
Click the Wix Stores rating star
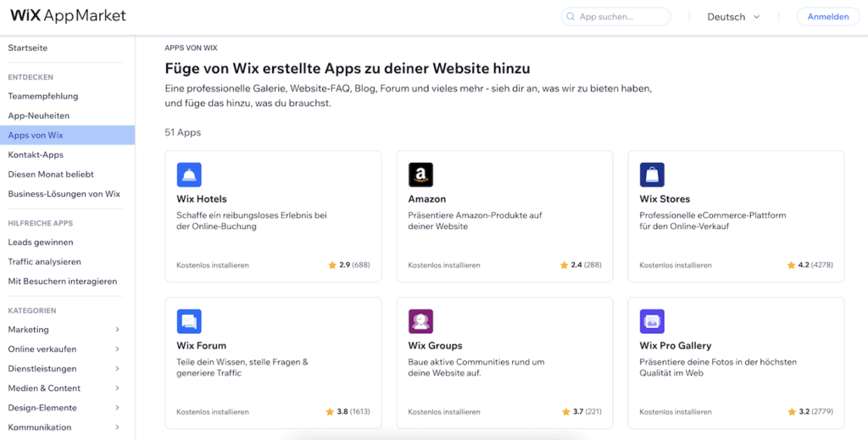pyautogui.click(x=791, y=265)
